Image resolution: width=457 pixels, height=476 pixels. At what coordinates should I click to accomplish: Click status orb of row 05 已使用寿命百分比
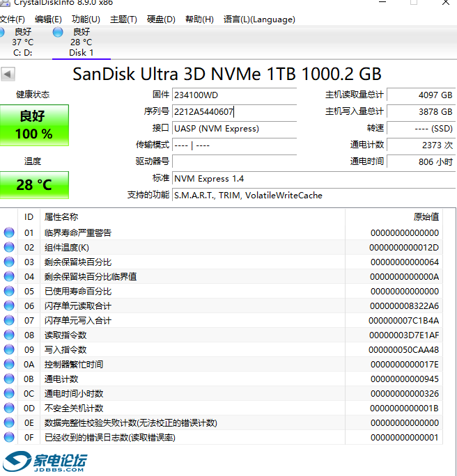click(9, 291)
